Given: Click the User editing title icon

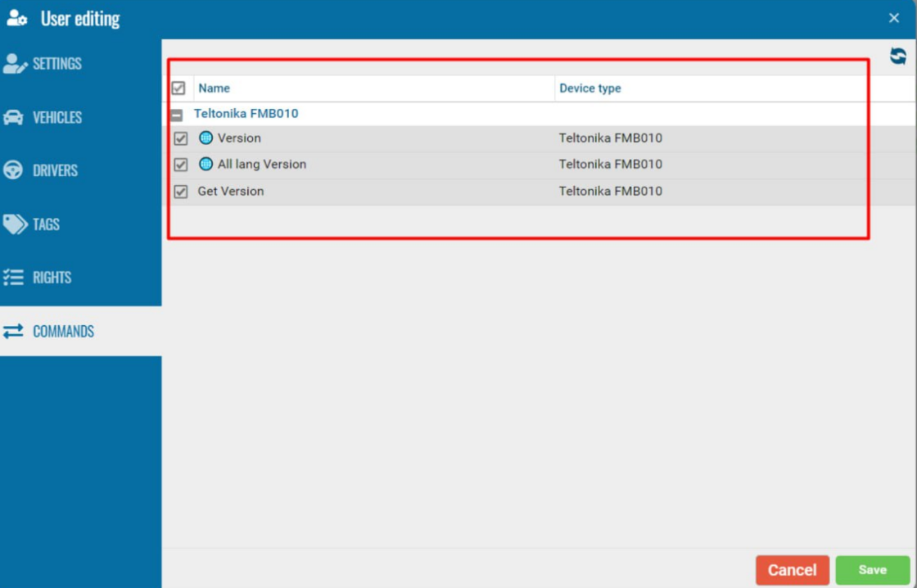Looking at the screenshot, I should (16, 19).
